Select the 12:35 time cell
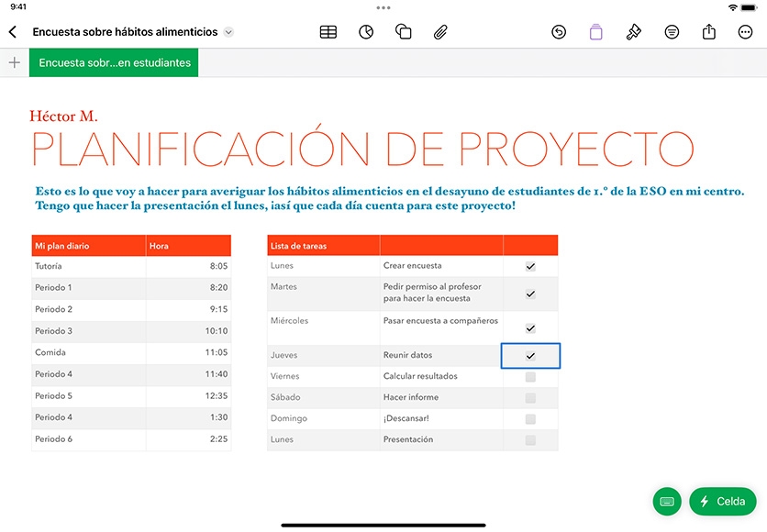Image resolution: width=767 pixels, height=532 pixels. pos(188,396)
